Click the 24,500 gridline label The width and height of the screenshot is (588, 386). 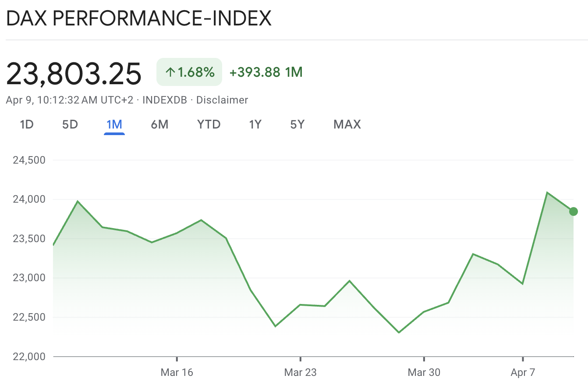tap(29, 160)
